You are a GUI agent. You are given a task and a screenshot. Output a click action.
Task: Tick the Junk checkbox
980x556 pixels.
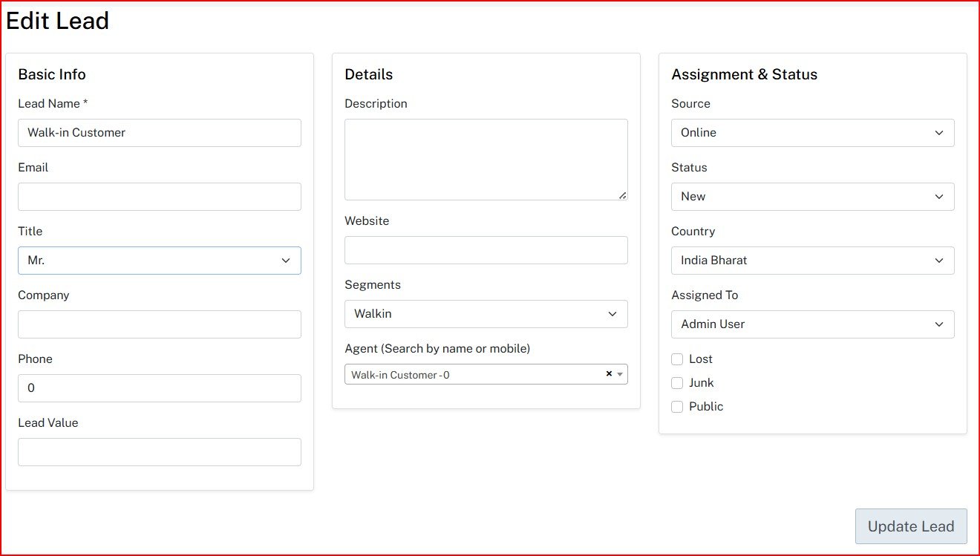pos(677,383)
